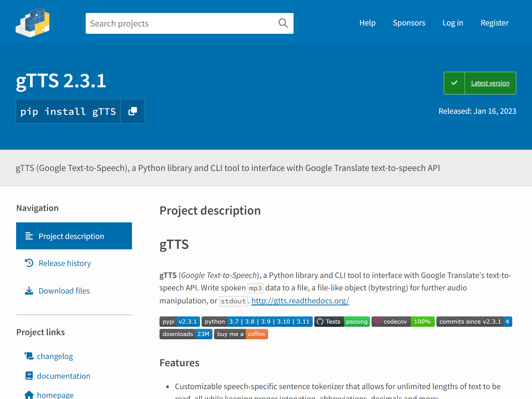This screenshot has height=399, width=532.
Task: Click the documentation book icon
Action: tap(29, 376)
